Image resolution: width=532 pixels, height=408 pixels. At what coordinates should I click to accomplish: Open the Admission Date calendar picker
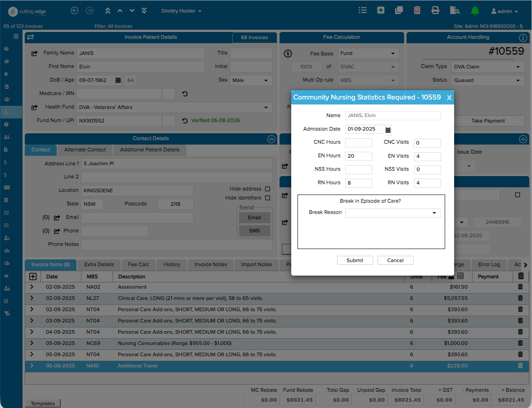coord(388,130)
